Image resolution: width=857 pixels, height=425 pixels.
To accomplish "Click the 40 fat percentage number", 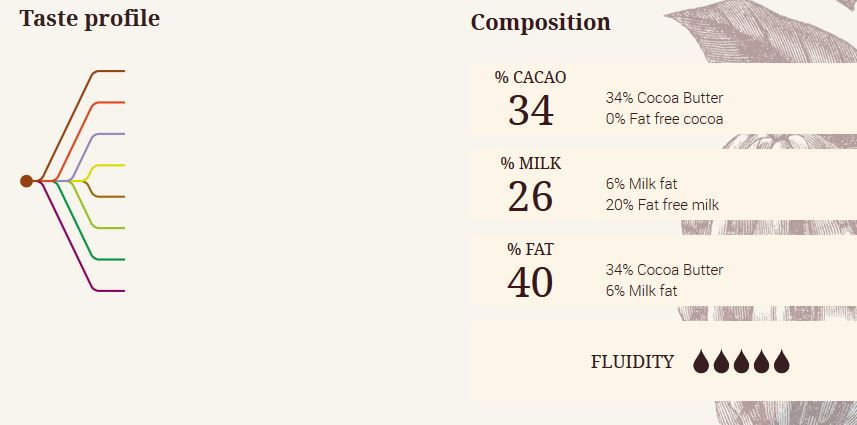I will click(x=530, y=283).
